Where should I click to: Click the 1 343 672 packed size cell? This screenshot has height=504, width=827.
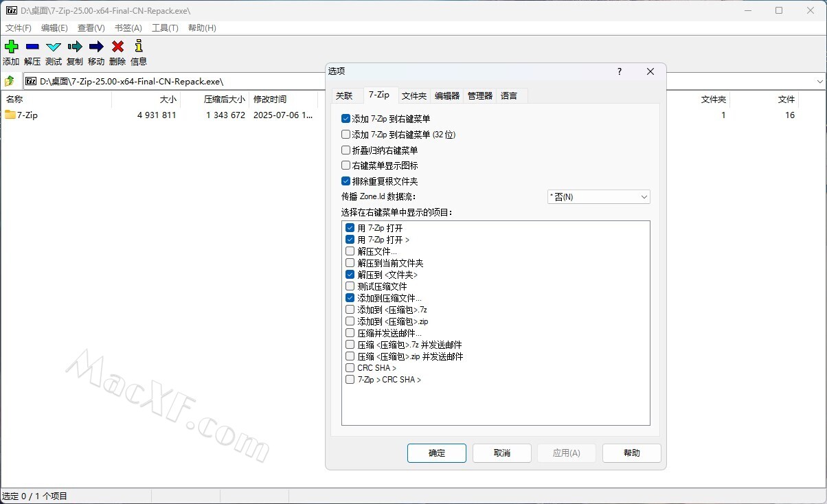(x=225, y=115)
